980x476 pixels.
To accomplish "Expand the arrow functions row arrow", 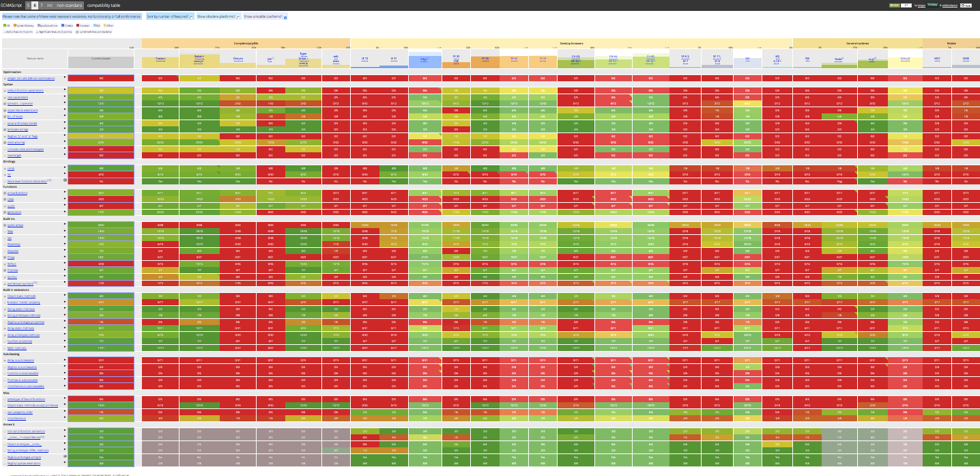I will (65, 192).
